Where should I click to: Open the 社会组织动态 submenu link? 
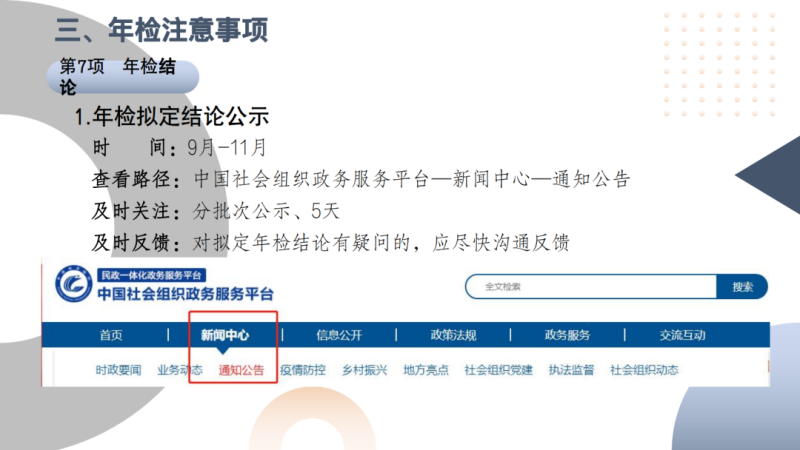coord(644,370)
